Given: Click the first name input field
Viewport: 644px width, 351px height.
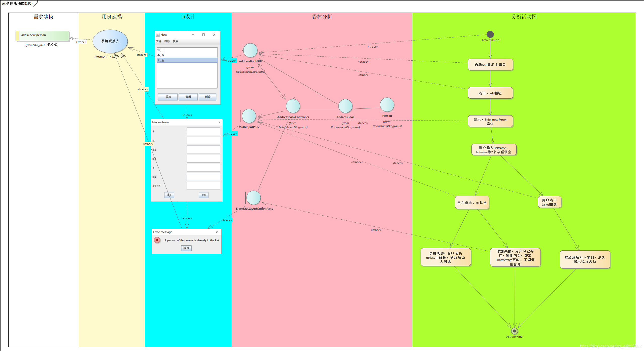Looking at the screenshot, I should 203,131.
